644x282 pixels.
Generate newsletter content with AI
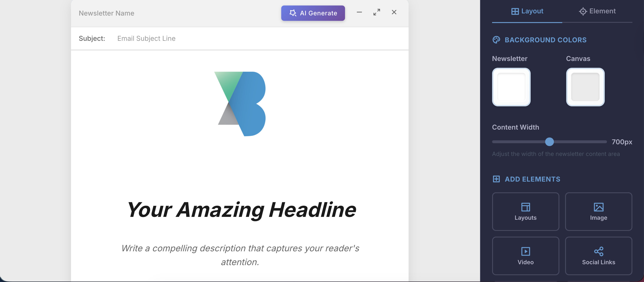click(313, 13)
